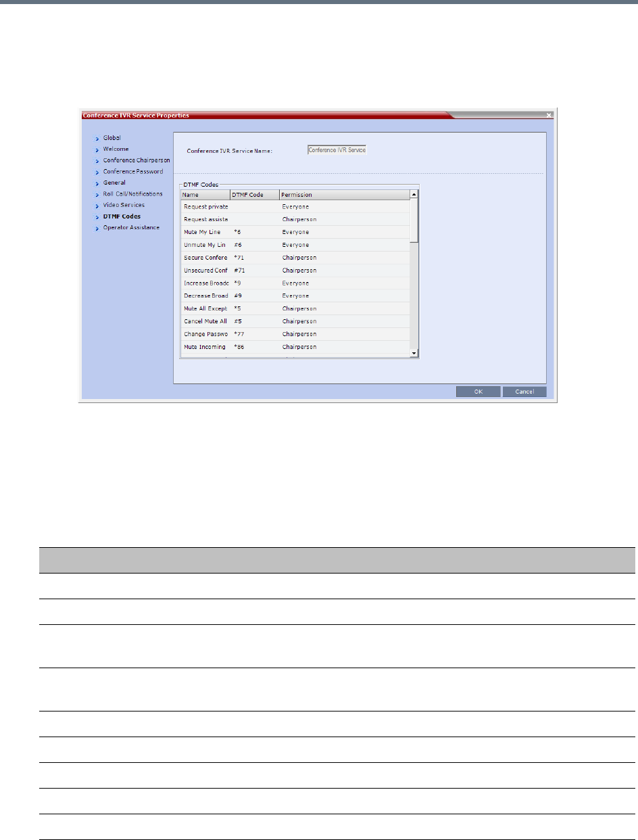Select the Increase Broadc row

click(296, 283)
